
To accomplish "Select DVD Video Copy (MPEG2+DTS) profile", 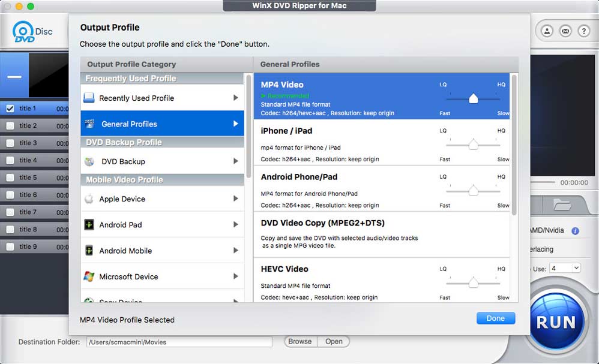I will (x=382, y=234).
